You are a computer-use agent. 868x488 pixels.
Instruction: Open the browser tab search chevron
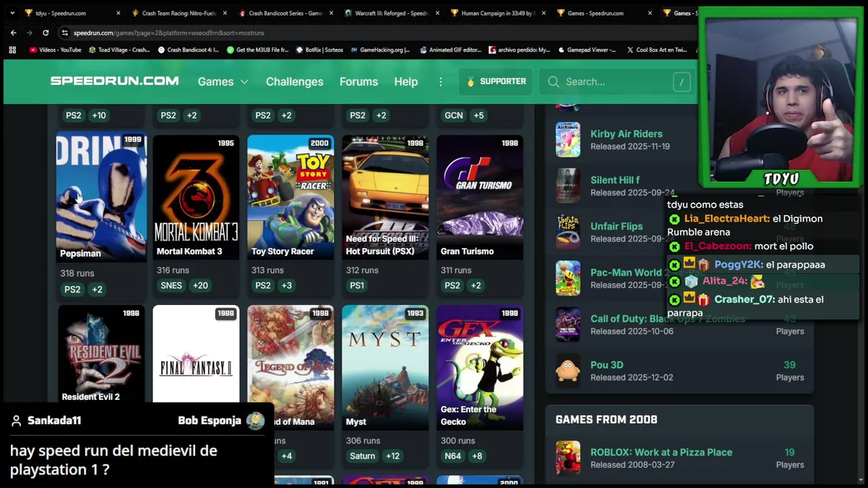point(12,13)
